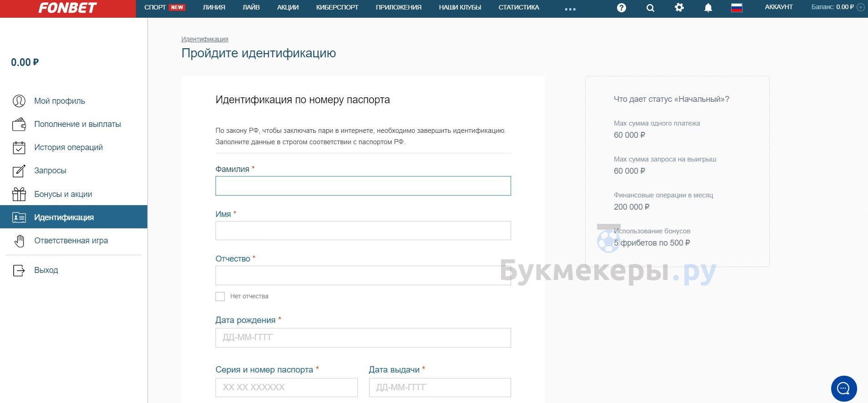Open help via question mark icon
Screen dimensions: 868x403
click(x=621, y=8)
